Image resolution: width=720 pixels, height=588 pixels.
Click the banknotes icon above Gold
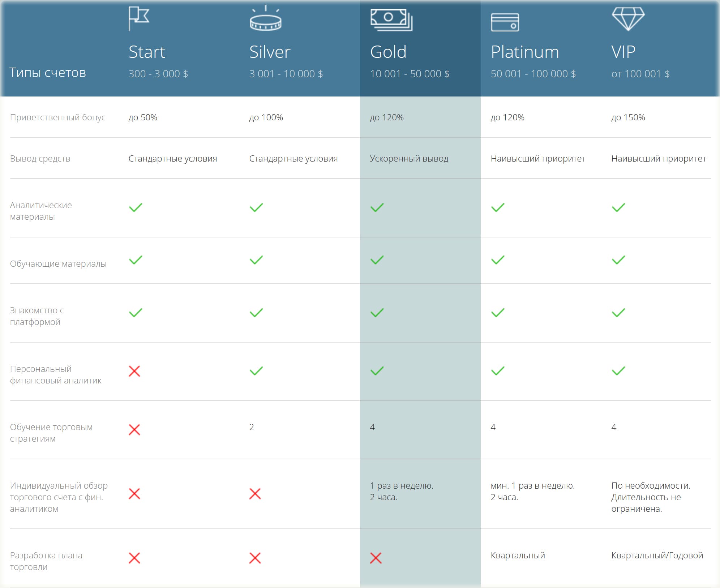click(x=391, y=20)
